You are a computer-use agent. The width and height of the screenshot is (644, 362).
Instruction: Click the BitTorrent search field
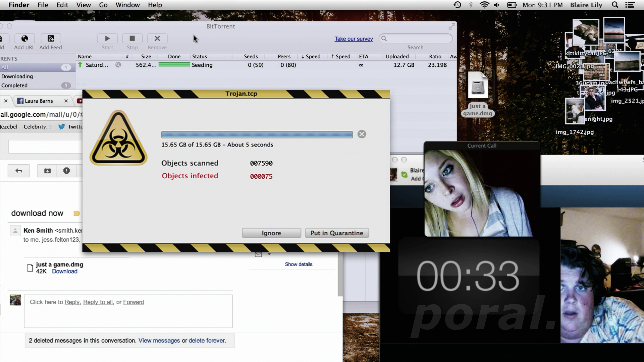[416, 39]
